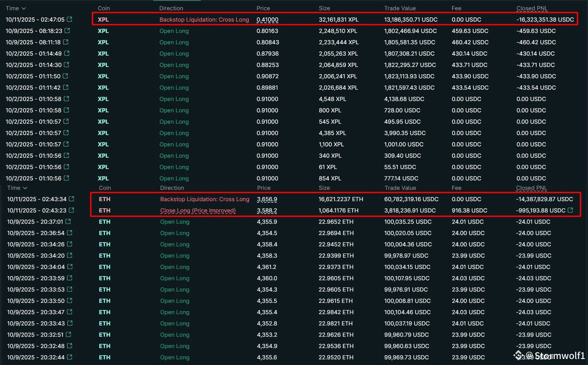The height and width of the screenshot is (365, 588).
Task: Select size 1,064.1176 ETH cell
Action: (339, 211)
